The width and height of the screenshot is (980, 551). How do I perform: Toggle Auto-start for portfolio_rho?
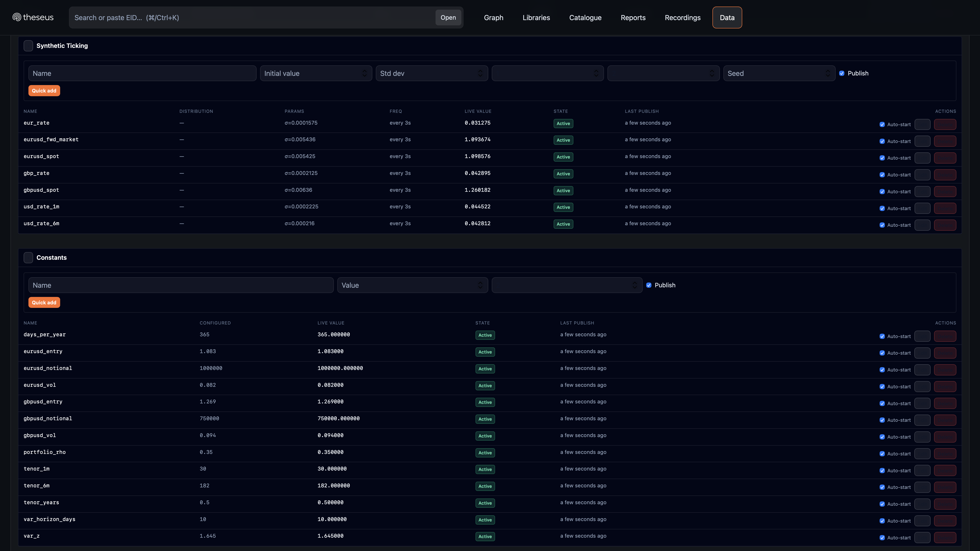click(882, 454)
